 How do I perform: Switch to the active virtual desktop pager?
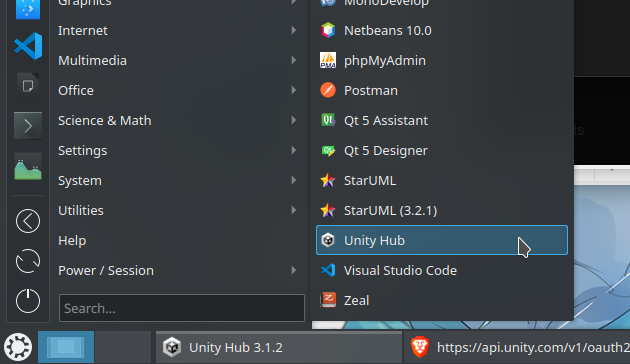[x=66, y=347]
